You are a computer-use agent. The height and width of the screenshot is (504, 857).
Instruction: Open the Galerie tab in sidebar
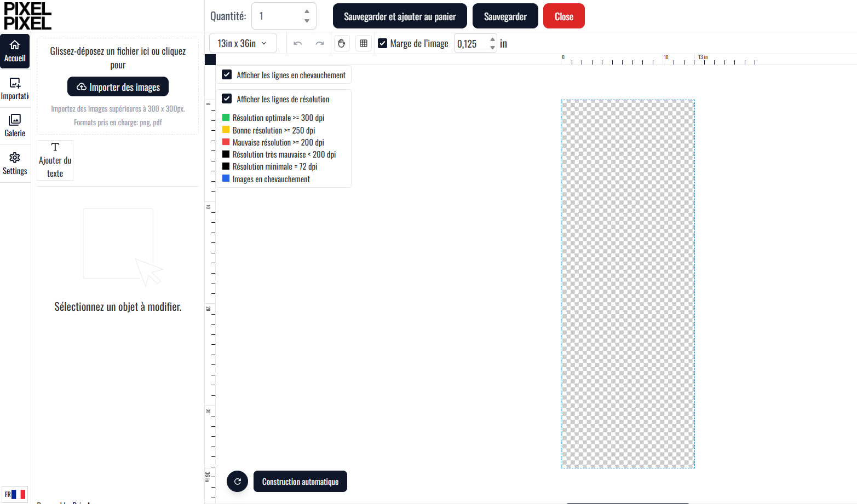click(15, 125)
